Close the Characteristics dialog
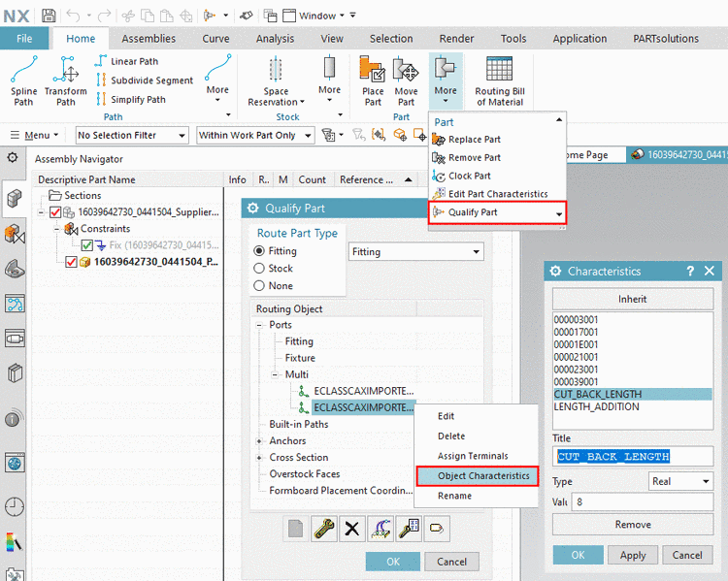This screenshot has height=581, width=728. click(x=710, y=271)
